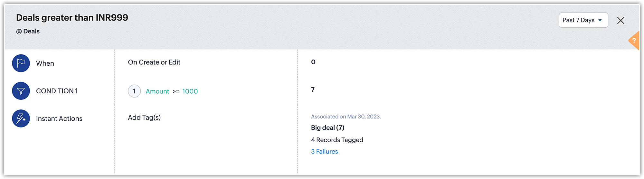Select the Instant Actions label
The height and width of the screenshot is (179, 644).
tap(59, 119)
